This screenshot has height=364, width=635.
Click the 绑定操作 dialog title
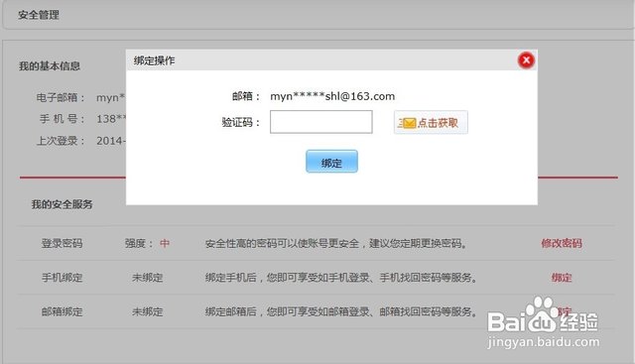(155, 61)
